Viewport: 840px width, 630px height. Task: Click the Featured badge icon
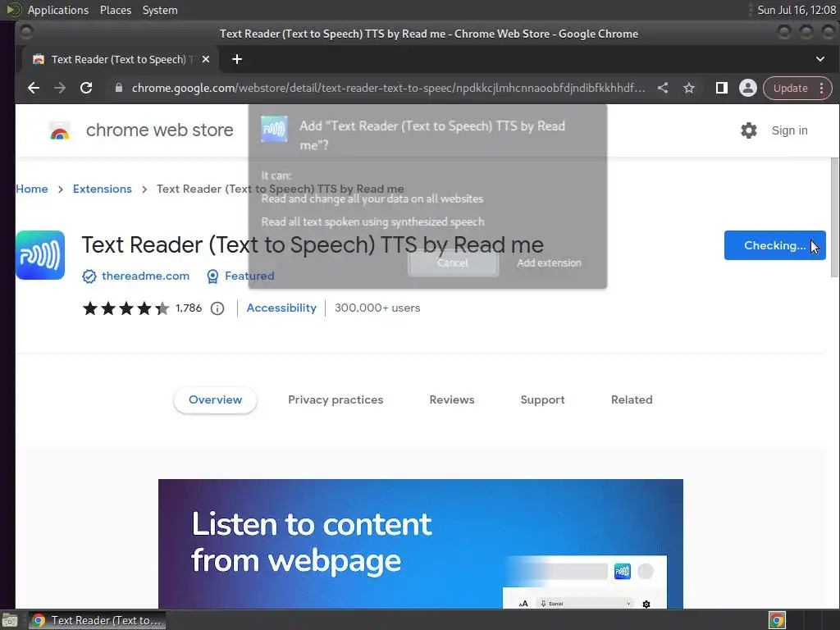tap(212, 276)
